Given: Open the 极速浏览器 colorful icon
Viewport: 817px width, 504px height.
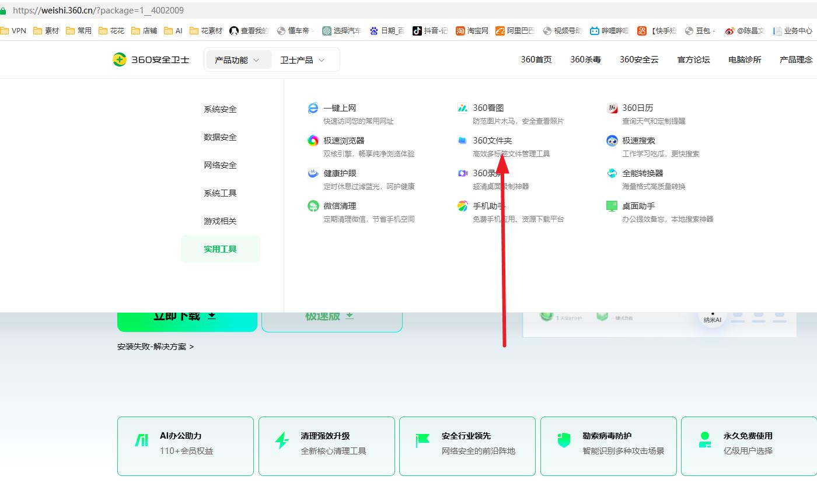Looking at the screenshot, I should click(x=313, y=141).
